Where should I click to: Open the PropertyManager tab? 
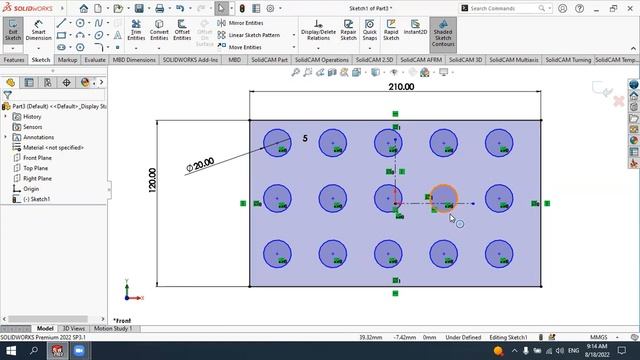click(29, 82)
